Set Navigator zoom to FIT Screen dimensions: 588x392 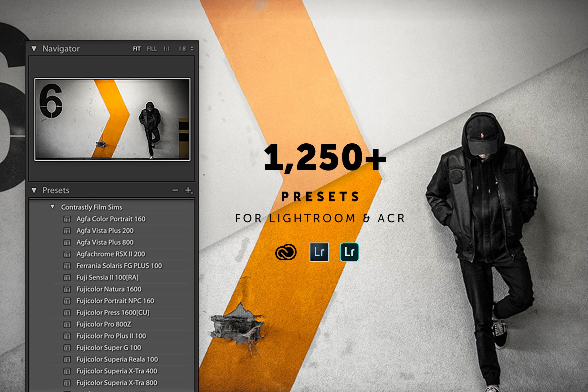(x=137, y=49)
